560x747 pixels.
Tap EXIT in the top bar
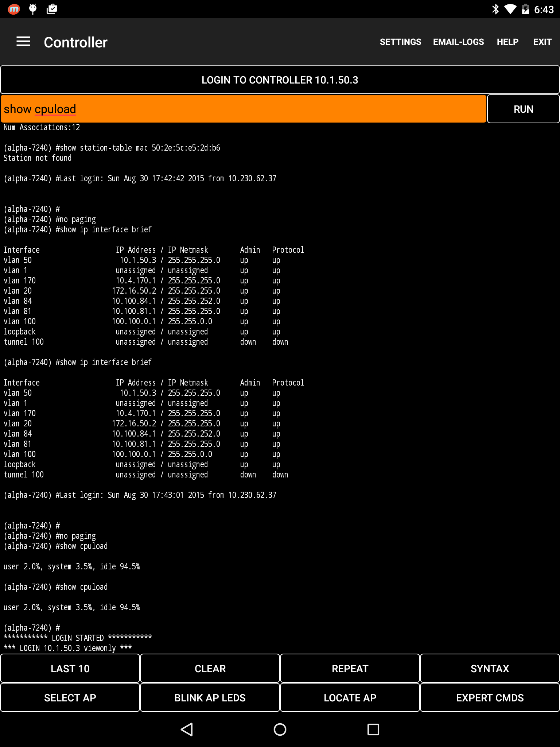point(542,42)
